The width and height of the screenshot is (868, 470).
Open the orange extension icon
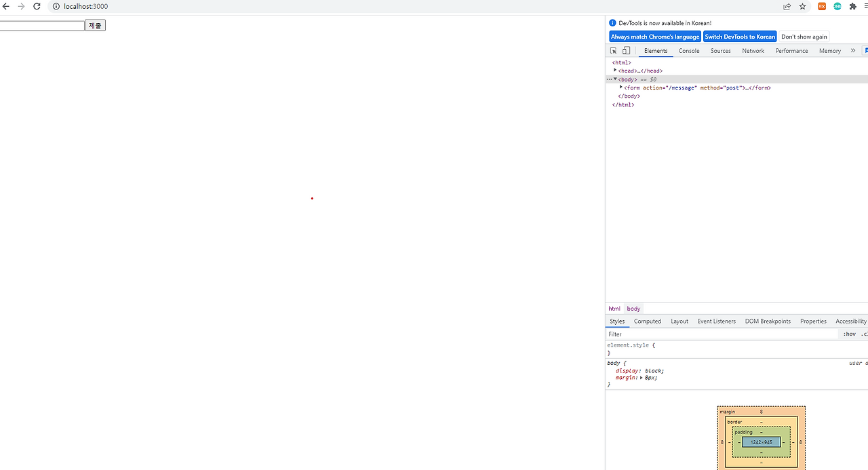coord(822,6)
